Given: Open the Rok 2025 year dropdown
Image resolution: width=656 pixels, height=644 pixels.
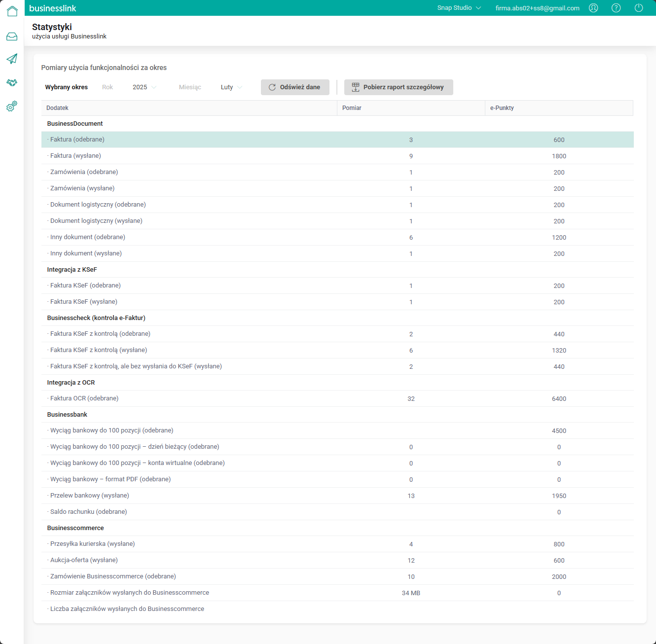Looking at the screenshot, I should [145, 87].
